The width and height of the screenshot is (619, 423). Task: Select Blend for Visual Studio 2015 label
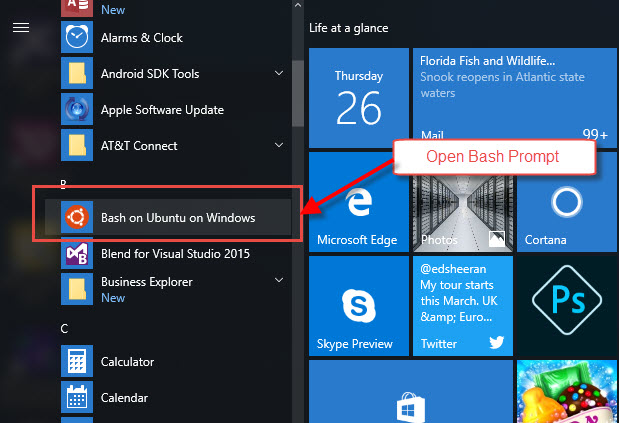(175, 253)
